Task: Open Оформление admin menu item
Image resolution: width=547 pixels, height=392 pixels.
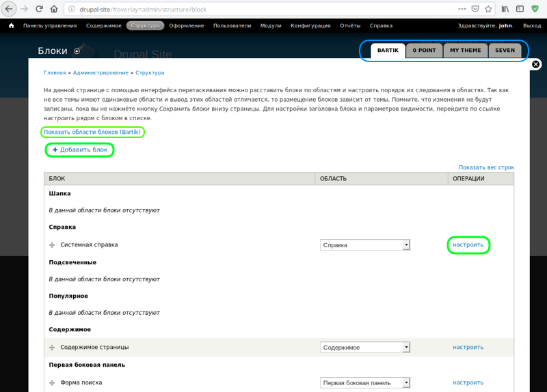Action: [x=186, y=25]
